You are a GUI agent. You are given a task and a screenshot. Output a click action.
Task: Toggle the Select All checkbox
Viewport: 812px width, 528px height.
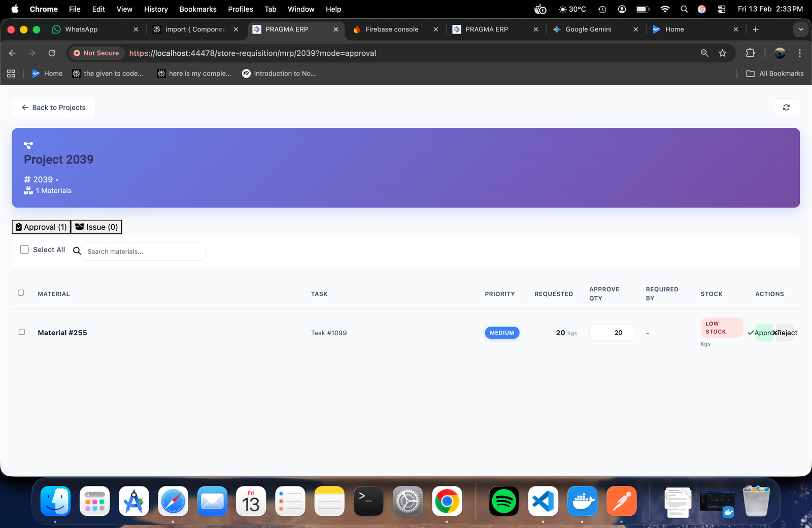point(24,250)
